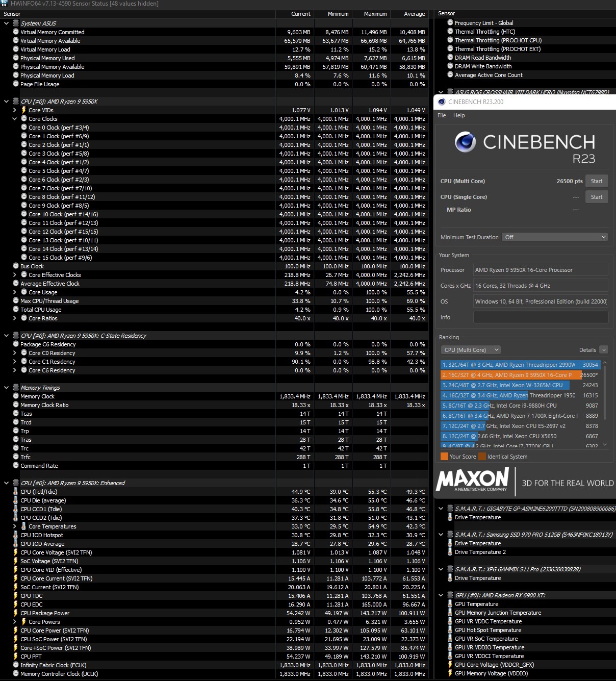Click the clock icon beside Infinity Fabric Clock
This screenshot has height=681, width=616.
16,665
